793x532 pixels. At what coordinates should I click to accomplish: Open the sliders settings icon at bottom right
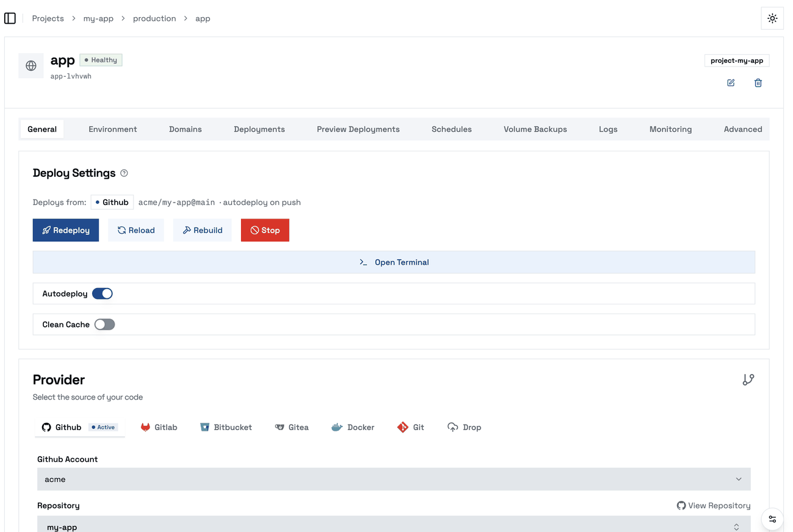pyautogui.click(x=772, y=519)
